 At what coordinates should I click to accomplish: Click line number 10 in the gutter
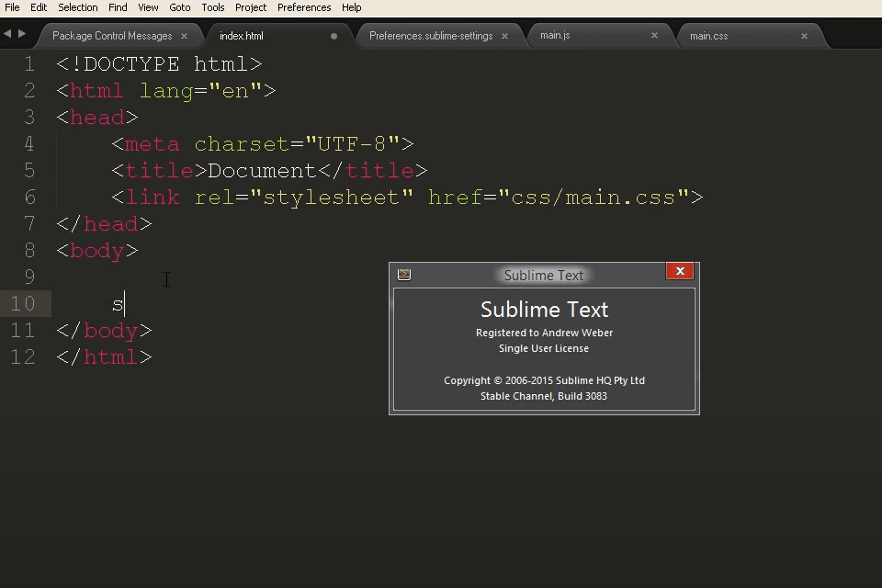point(25,303)
